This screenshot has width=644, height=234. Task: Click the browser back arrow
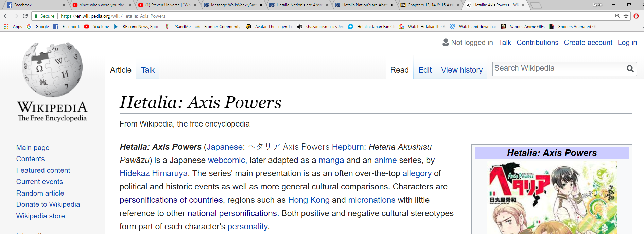tap(6, 16)
